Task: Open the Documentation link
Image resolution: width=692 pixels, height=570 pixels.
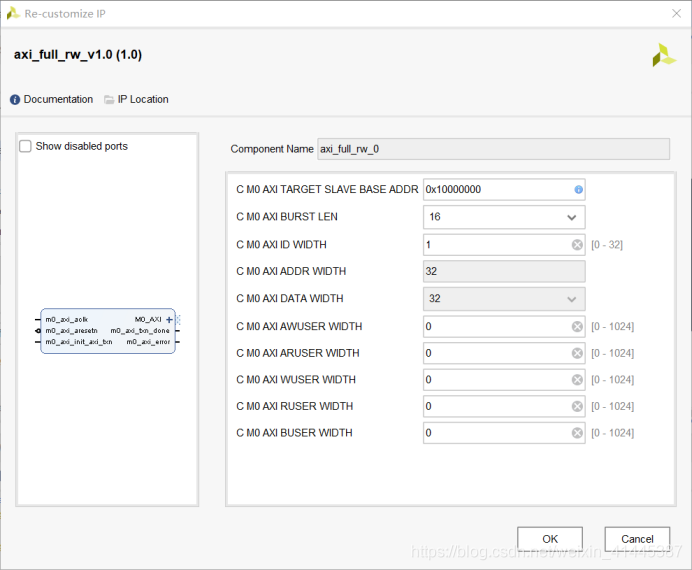Action: coord(58,100)
